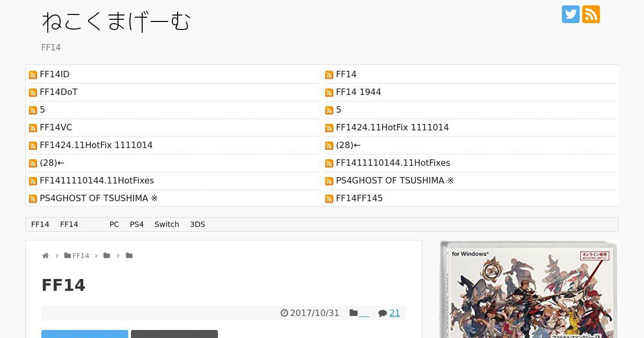Click the RSS icon beside FF14FF145
This screenshot has width=644, height=338.
pos(329,199)
